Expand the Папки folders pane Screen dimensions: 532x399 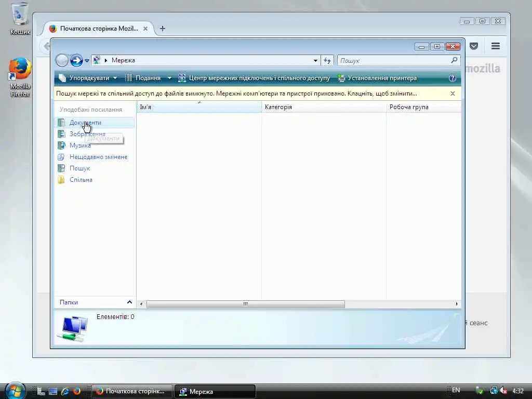pyautogui.click(x=94, y=302)
